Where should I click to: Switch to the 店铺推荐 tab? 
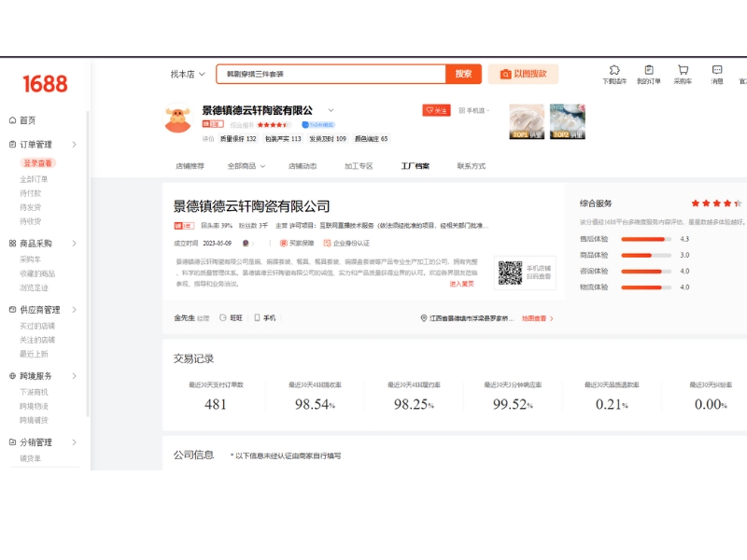click(x=190, y=165)
